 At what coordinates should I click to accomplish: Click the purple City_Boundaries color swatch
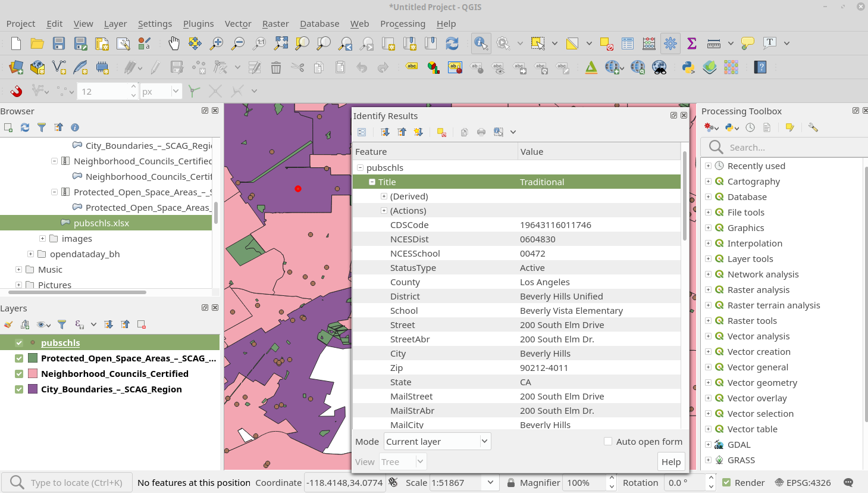[x=33, y=389]
